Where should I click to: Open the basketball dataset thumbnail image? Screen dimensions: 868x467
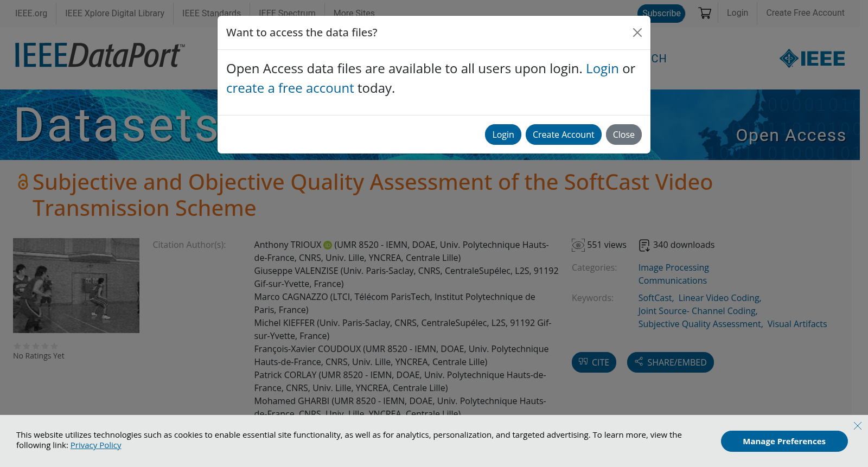(76, 285)
